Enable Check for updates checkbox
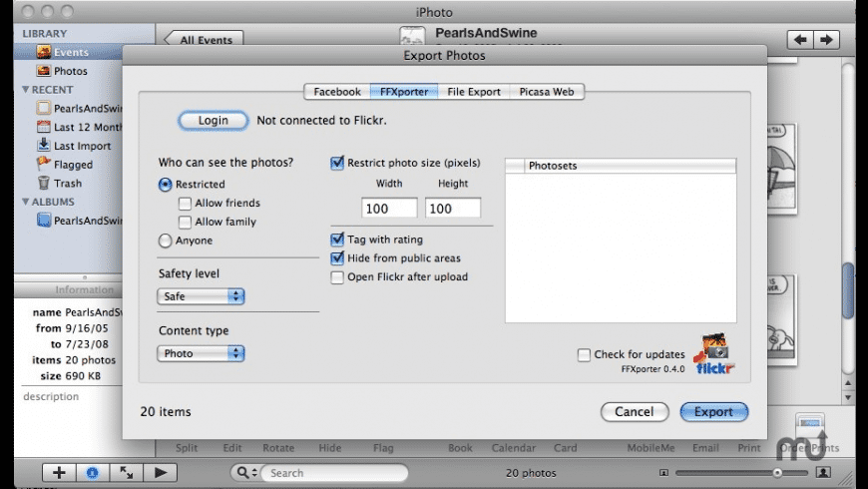This screenshot has height=489, width=868. 584,354
